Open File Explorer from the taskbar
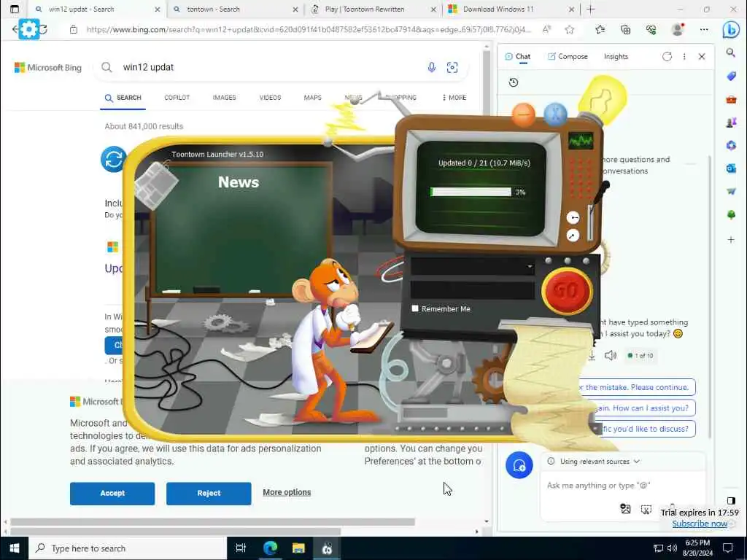This screenshot has height=560, width=747. [298, 548]
